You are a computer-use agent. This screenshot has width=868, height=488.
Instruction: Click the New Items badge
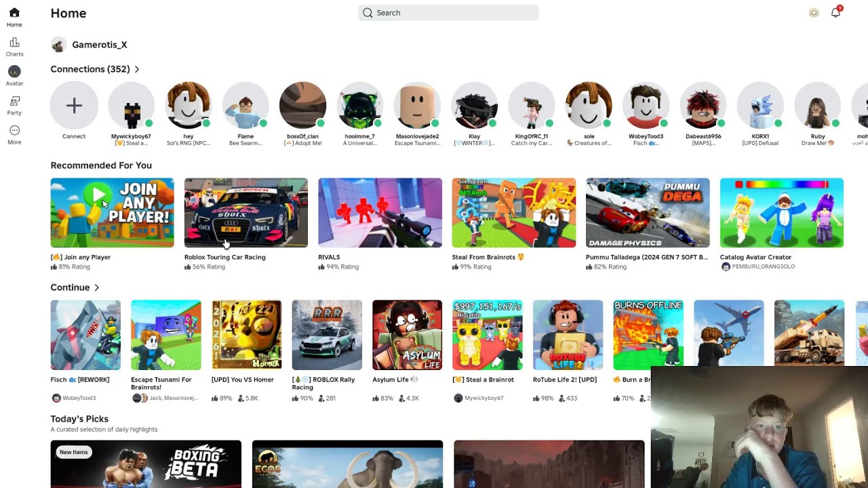point(73,452)
